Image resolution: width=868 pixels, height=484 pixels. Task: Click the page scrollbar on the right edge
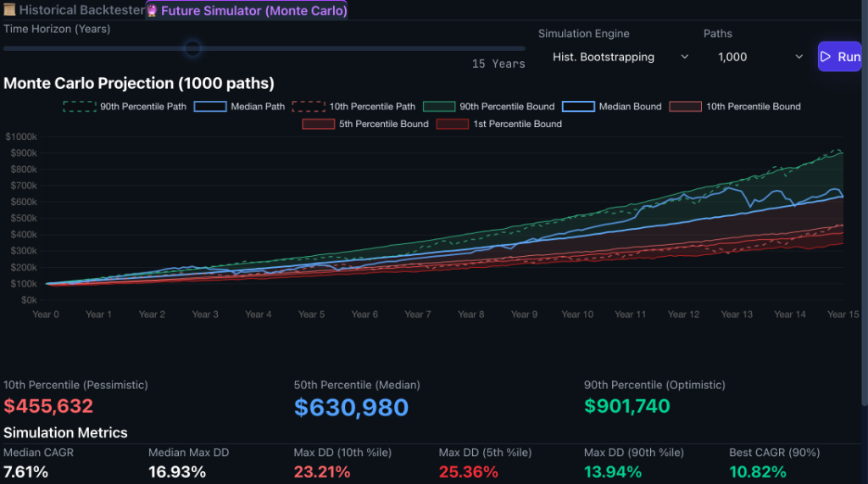pyautogui.click(x=864, y=205)
